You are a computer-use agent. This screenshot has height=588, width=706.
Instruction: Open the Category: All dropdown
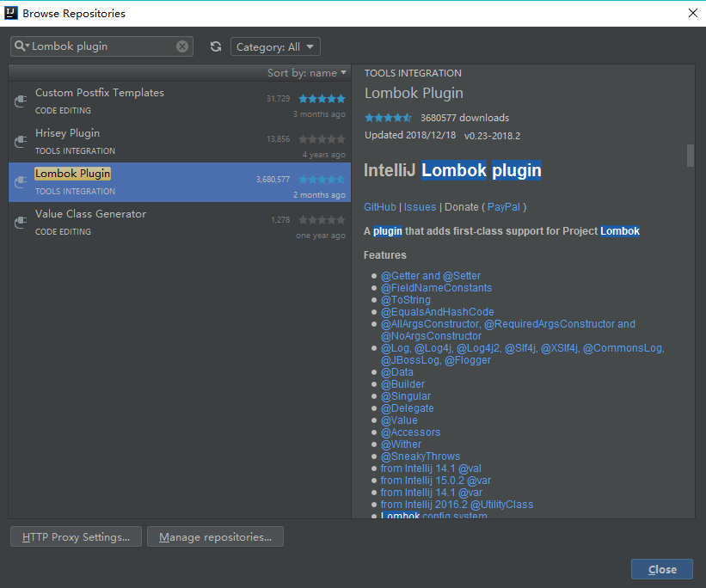point(275,46)
